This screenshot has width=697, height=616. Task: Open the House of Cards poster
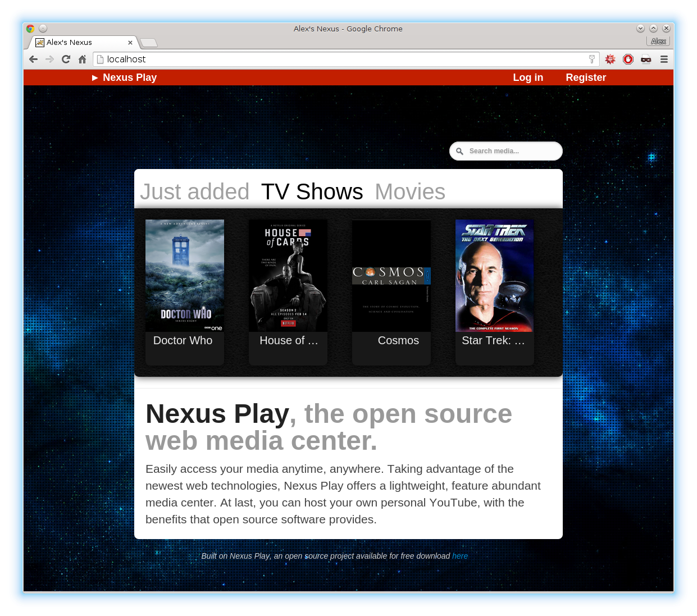[x=288, y=276]
